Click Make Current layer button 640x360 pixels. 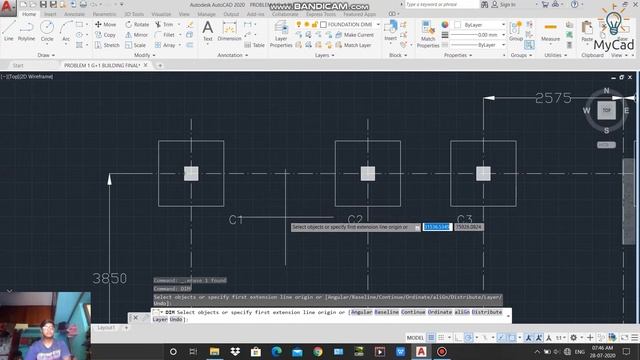pyautogui.click(x=354, y=35)
